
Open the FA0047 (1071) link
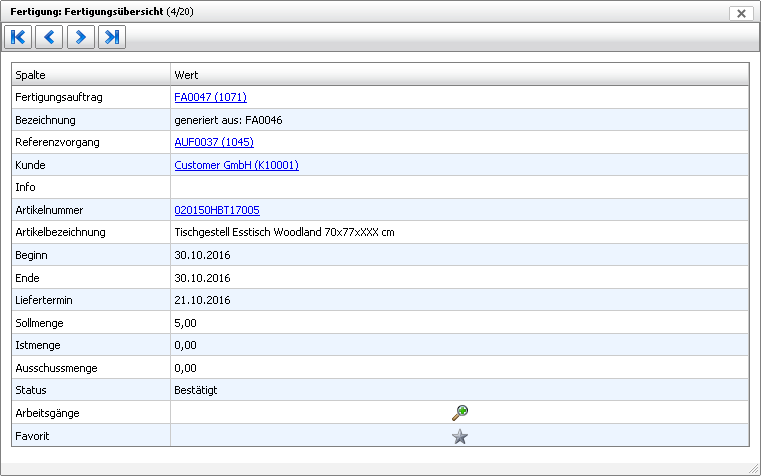coord(210,97)
